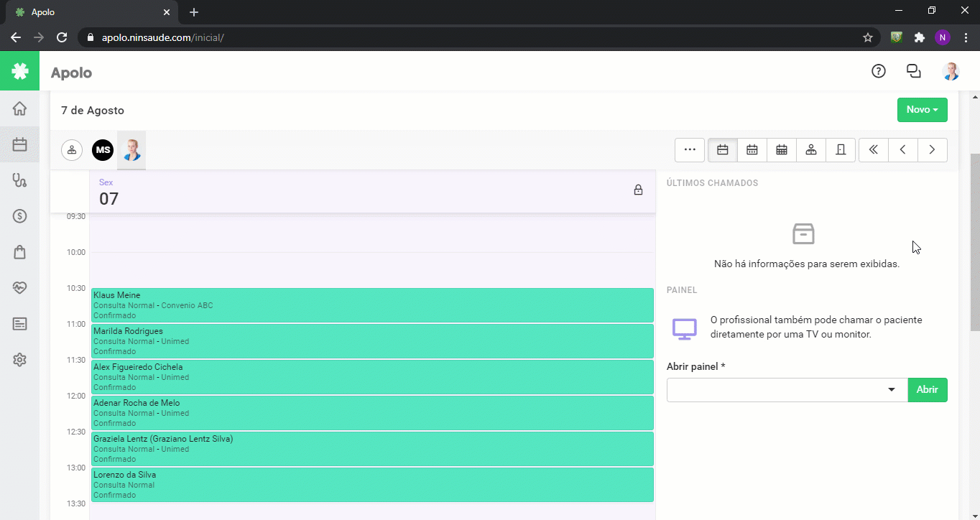This screenshot has height=520, width=980.
Task: Go to previous day with left chevron
Action: (x=903, y=150)
